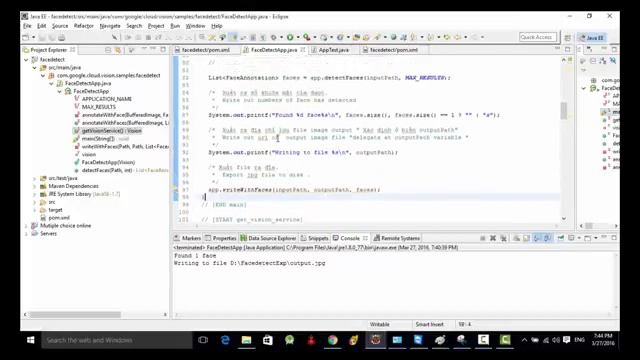Expand the Multiple choice online project

click(27, 226)
